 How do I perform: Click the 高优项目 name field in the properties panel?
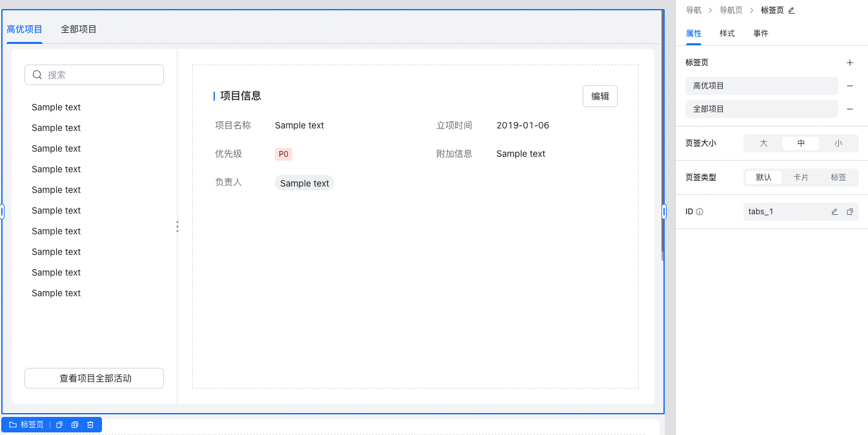click(x=762, y=86)
